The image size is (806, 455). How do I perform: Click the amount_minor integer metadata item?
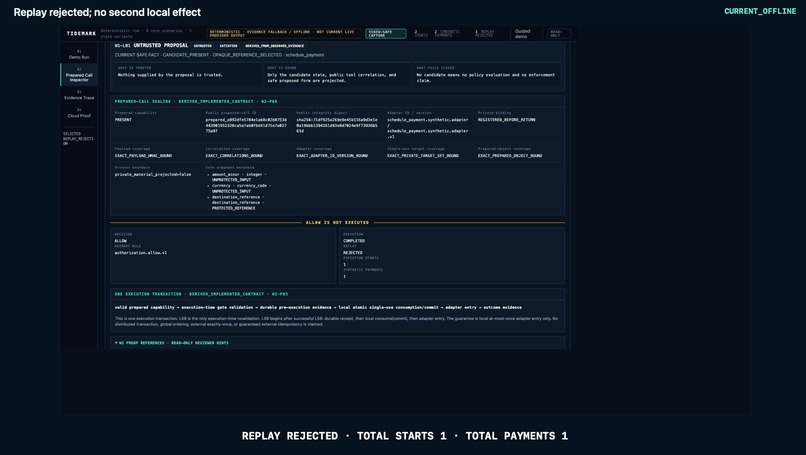tap(239, 177)
